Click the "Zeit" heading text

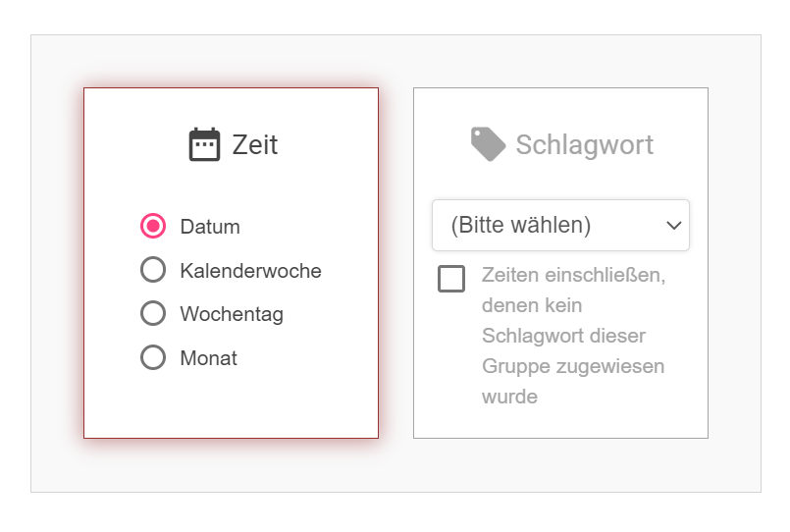255,145
